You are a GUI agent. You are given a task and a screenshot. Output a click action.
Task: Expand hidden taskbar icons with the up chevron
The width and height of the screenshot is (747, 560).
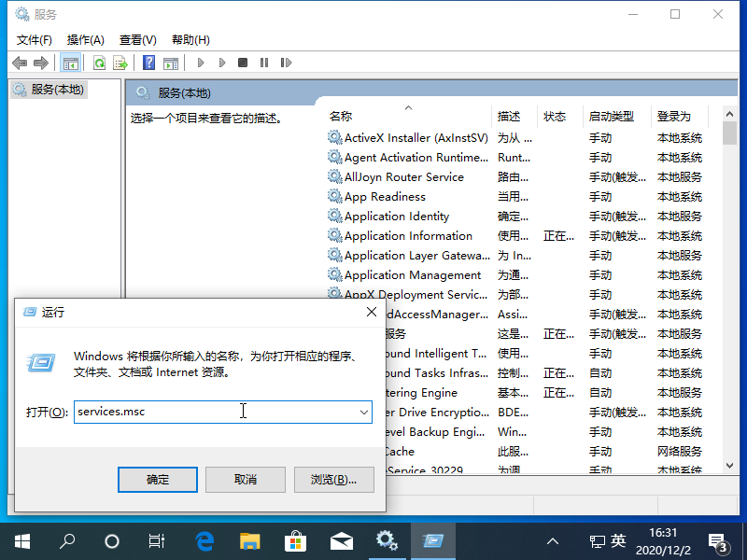click(x=553, y=540)
